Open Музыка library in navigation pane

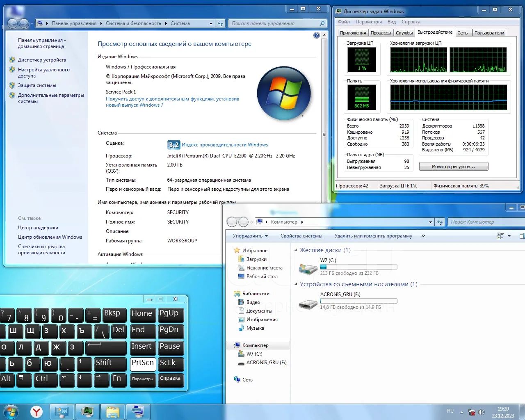click(x=255, y=328)
